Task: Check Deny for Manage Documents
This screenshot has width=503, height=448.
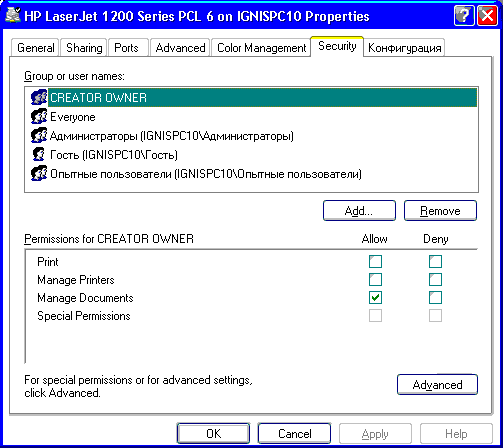Action: pos(435,298)
